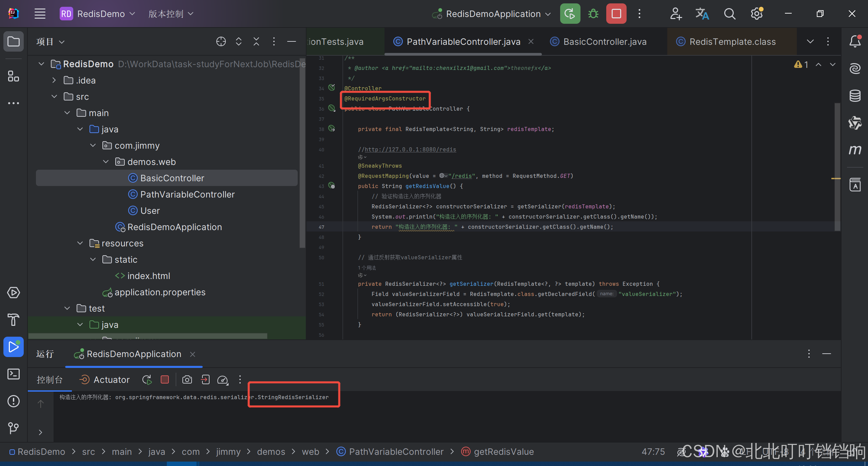The width and height of the screenshot is (868, 466).
Task: Expand the .idea folder
Action: click(x=54, y=80)
